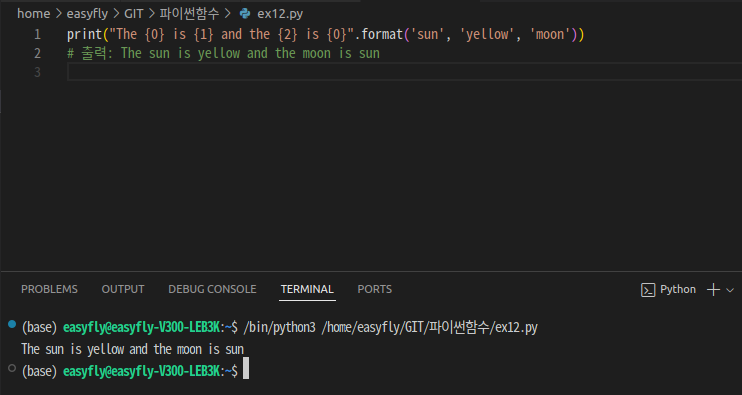742x395 pixels.
Task: Click the hollow circle prompt decoration
Action: click(x=12, y=368)
